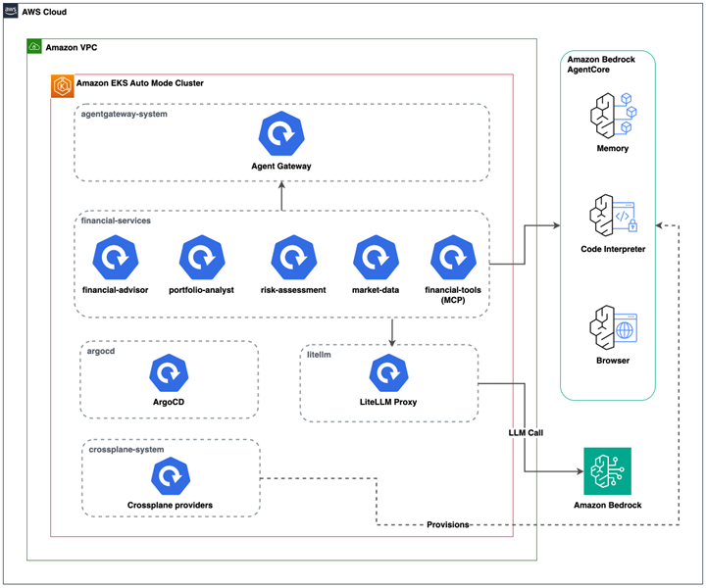Select the financial-advisor pod icon
Image resolution: width=706 pixels, height=588 pixels.
pyautogui.click(x=116, y=258)
